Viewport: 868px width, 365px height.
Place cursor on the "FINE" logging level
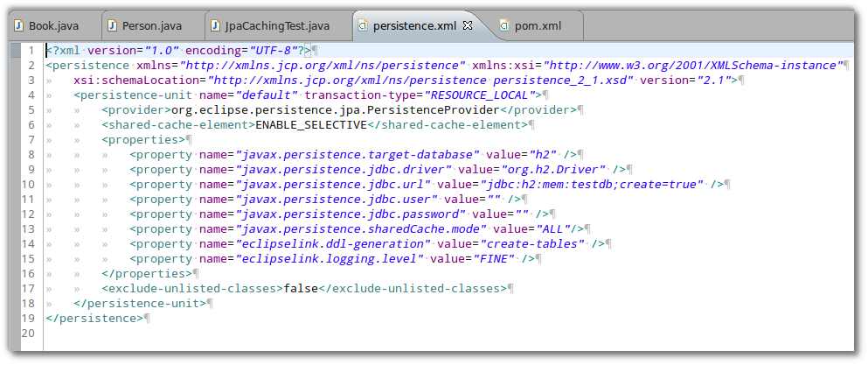[x=493, y=258]
